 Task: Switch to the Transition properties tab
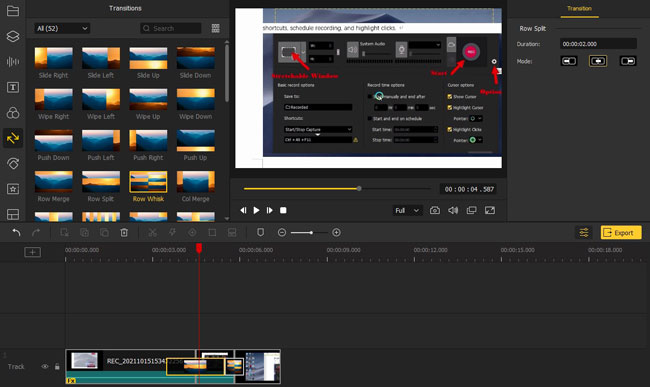pyautogui.click(x=579, y=8)
